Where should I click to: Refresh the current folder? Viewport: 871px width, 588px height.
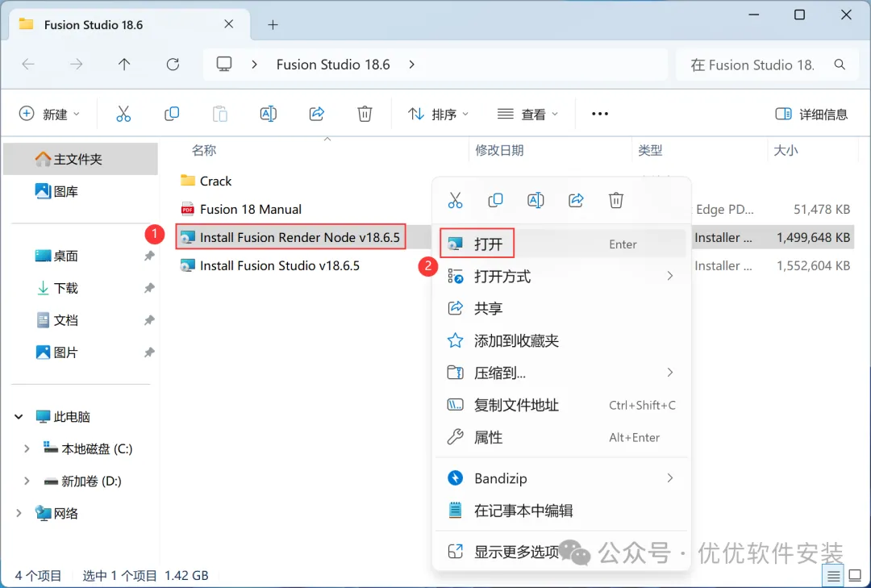(173, 65)
